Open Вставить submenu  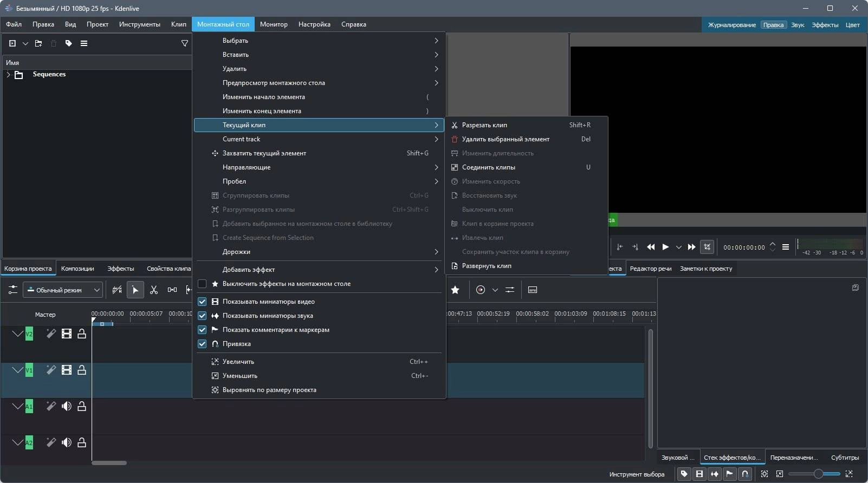[319, 55]
